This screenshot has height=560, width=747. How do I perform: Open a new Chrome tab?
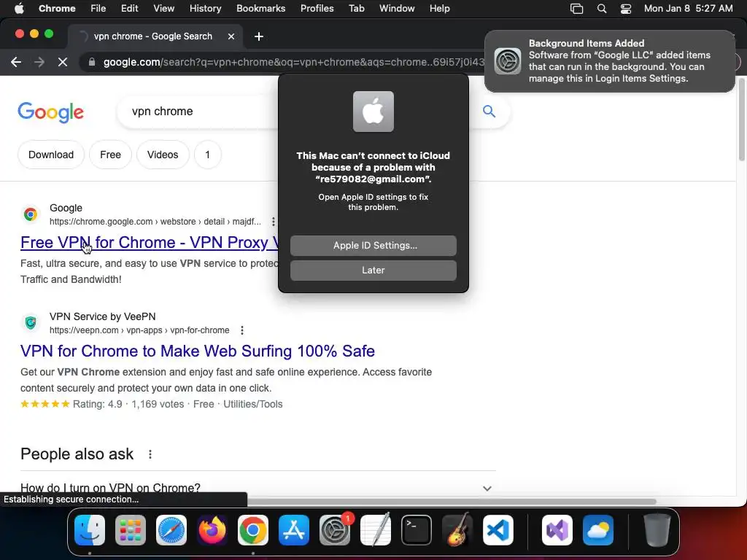click(x=259, y=36)
